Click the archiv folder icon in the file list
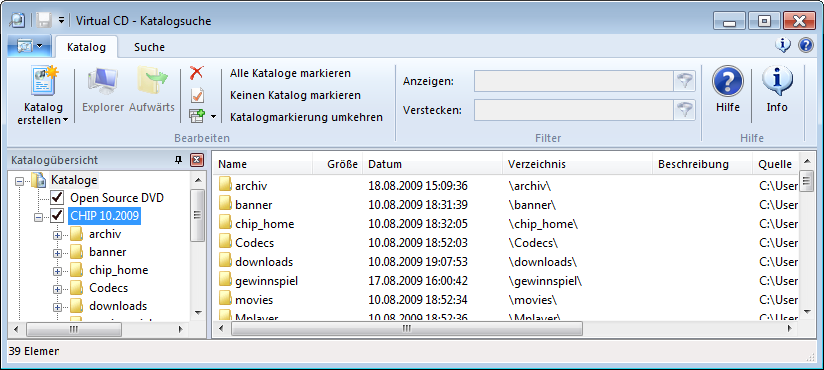824x370 pixels. click(x=225, y=184)
